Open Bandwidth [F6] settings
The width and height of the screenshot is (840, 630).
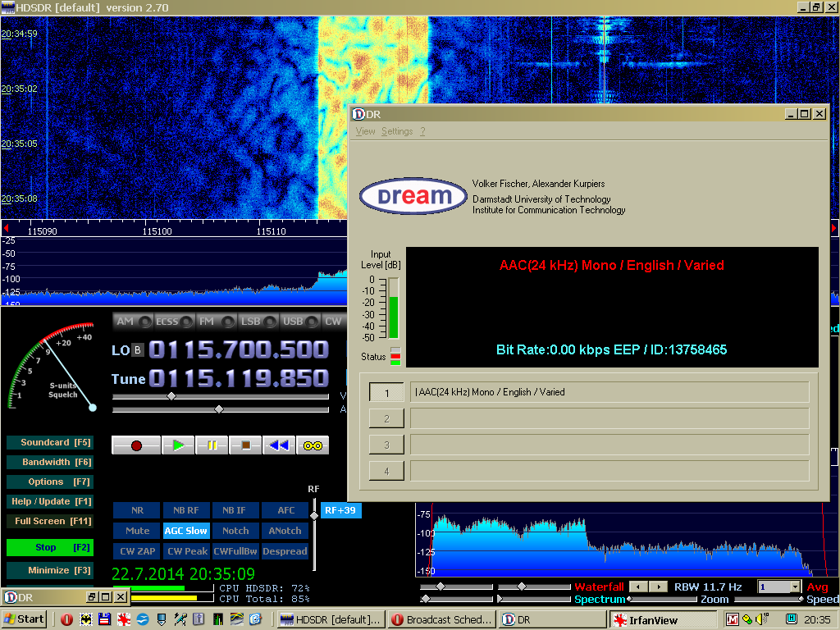(50, 463)
